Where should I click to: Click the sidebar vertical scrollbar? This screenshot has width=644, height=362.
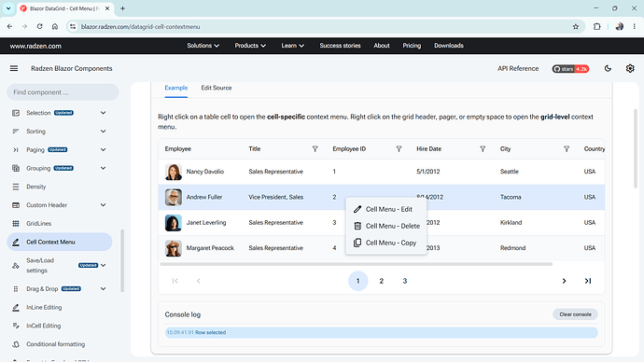[122, 260]
